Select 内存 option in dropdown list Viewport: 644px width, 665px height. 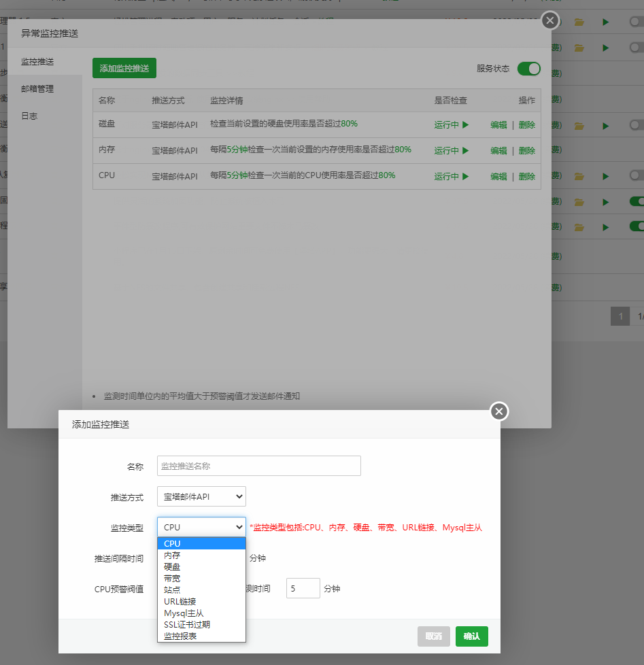201,555
